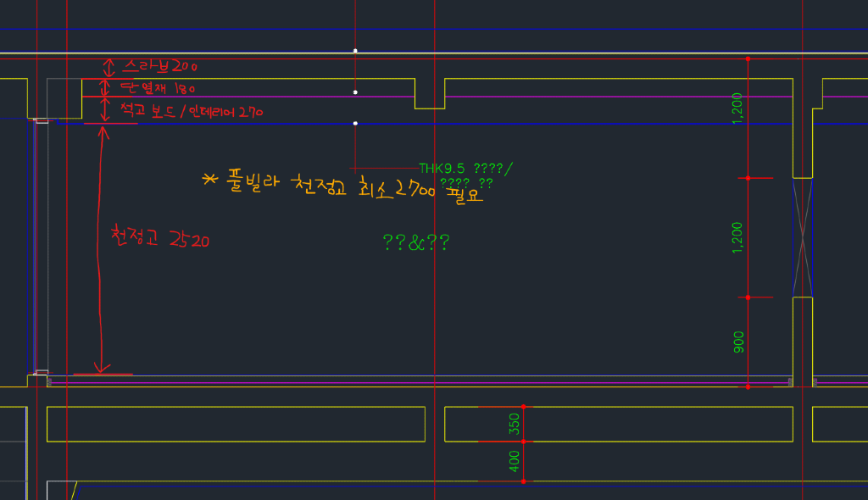Click the green ??&?? text label

pyautogui.click(x=415, y=243)
